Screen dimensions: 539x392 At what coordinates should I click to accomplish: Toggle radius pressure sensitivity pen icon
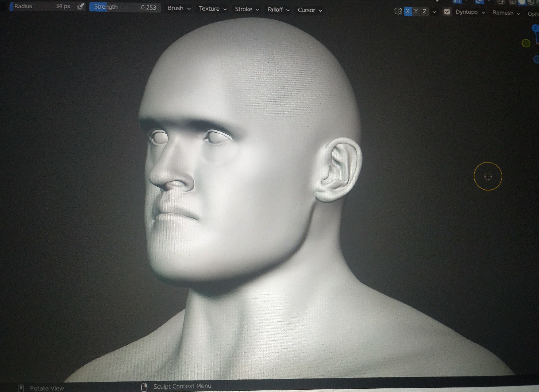(x=81, y=6)
